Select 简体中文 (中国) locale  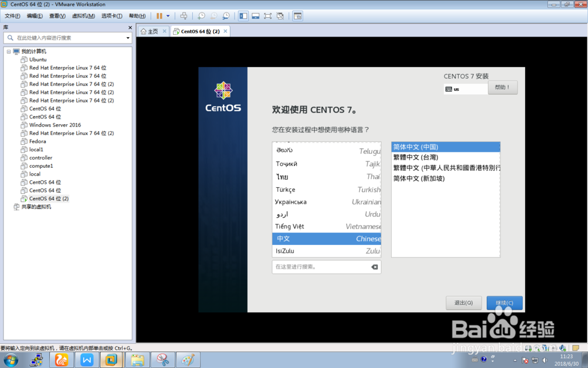pyautogui.click(x=446, y=147)
